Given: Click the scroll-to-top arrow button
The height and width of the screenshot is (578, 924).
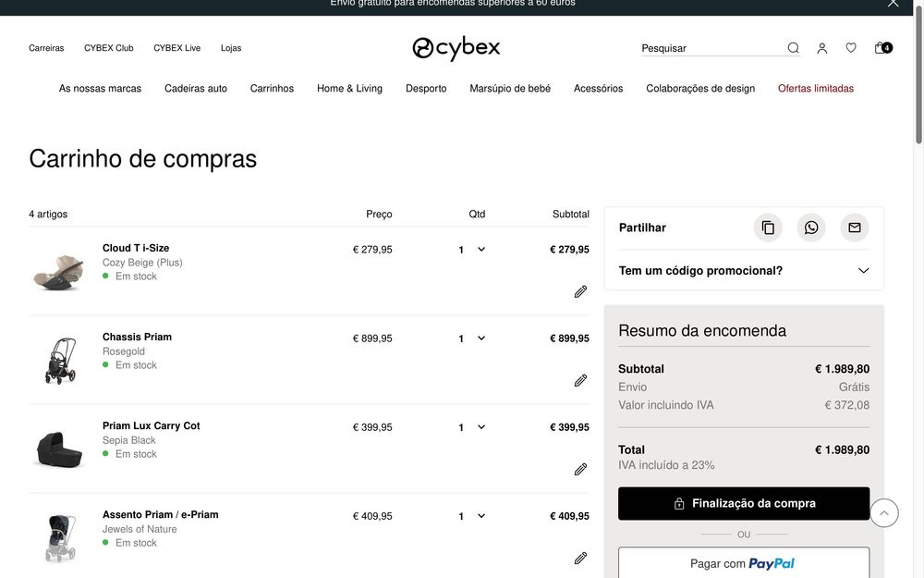Looking at the screenshot, I should (x=884, y=512).
